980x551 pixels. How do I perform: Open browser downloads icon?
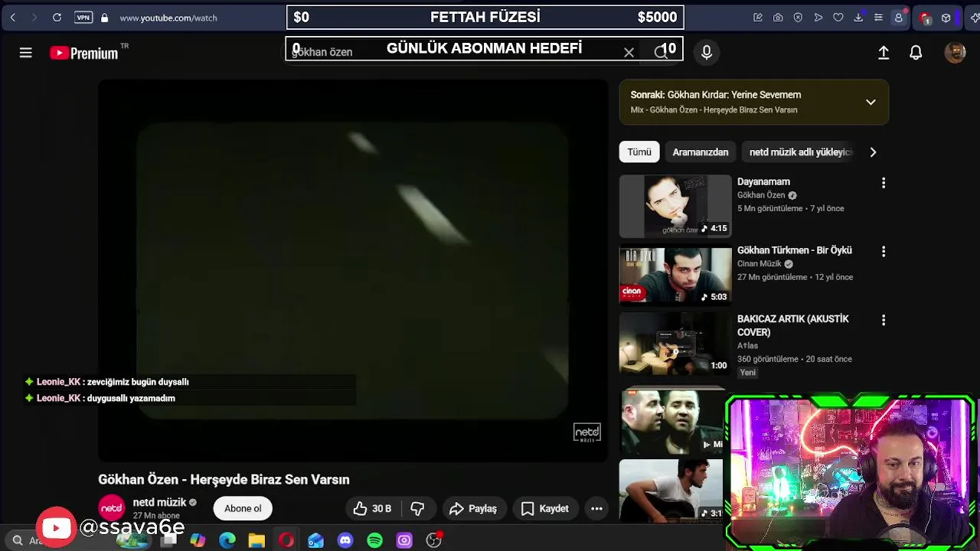click(x=858, y=18)
